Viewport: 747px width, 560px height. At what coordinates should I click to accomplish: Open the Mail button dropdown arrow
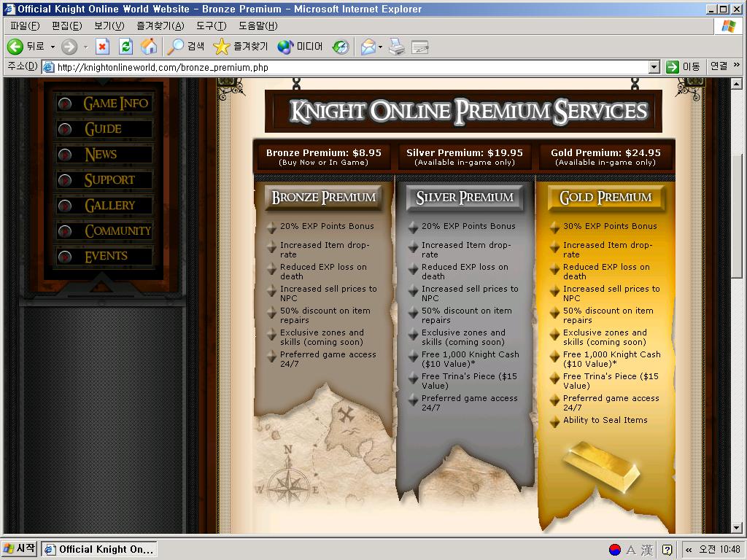click(380, 47)
